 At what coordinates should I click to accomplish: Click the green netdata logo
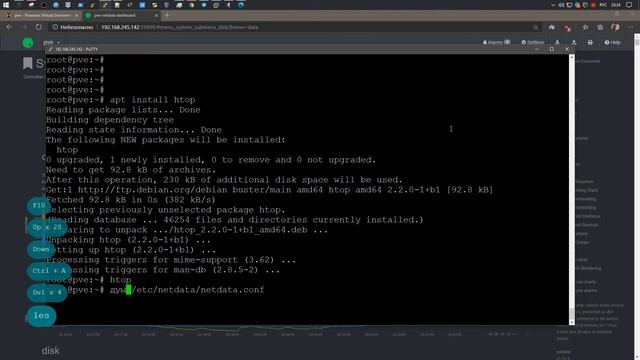coord(28,42)
